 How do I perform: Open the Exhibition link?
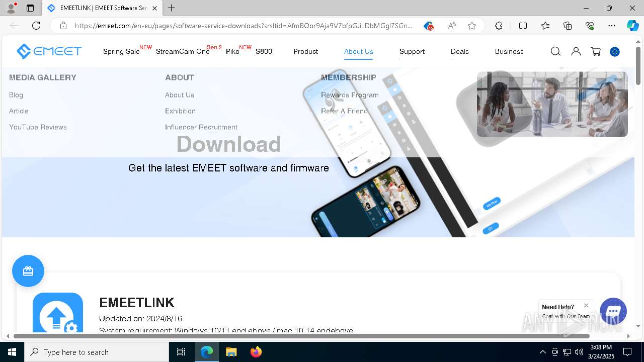pyautogui.click(x=180, y=111)
